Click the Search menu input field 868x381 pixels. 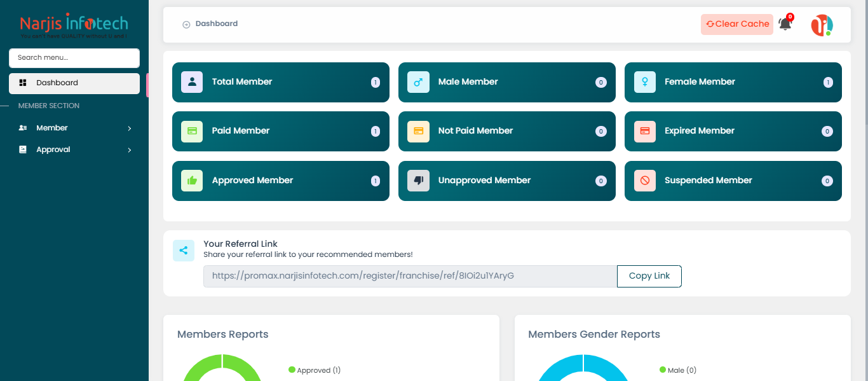(x=74, y=58)
